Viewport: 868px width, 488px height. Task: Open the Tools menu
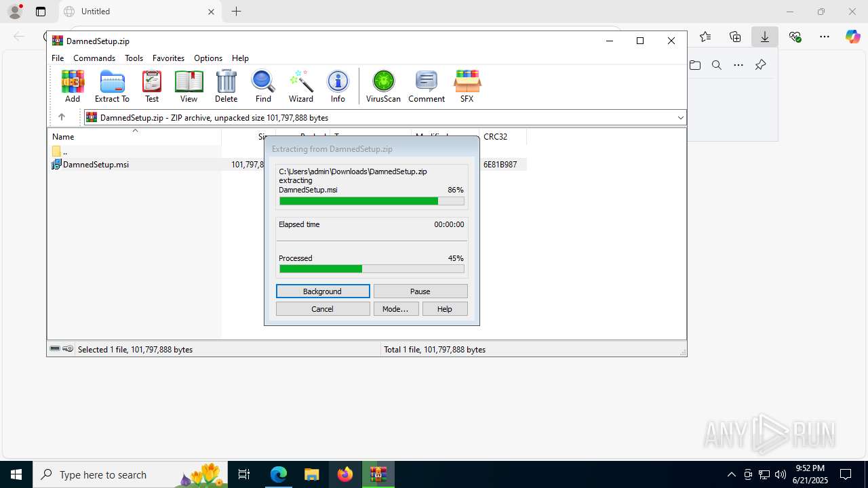click(x=134, y=58)
